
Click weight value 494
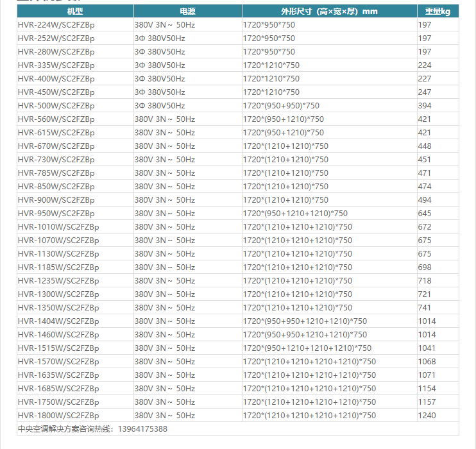tap(425, 199)
